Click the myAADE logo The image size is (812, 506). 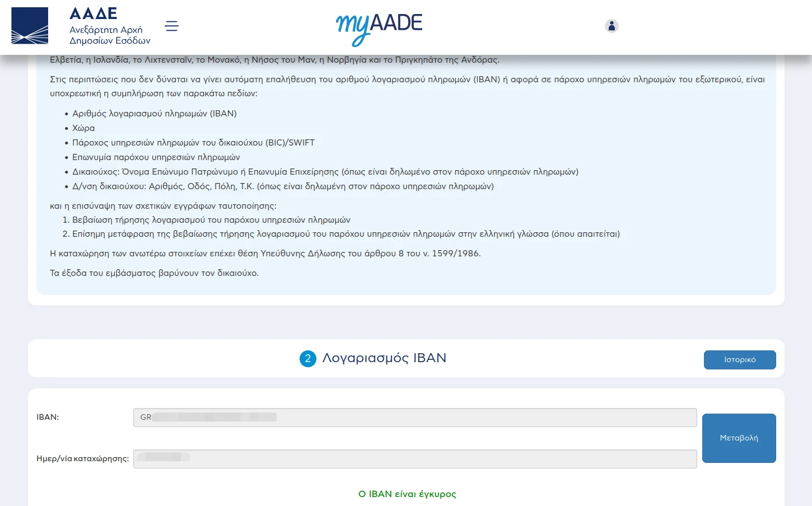pyautogui.click(x=378, y=26)
